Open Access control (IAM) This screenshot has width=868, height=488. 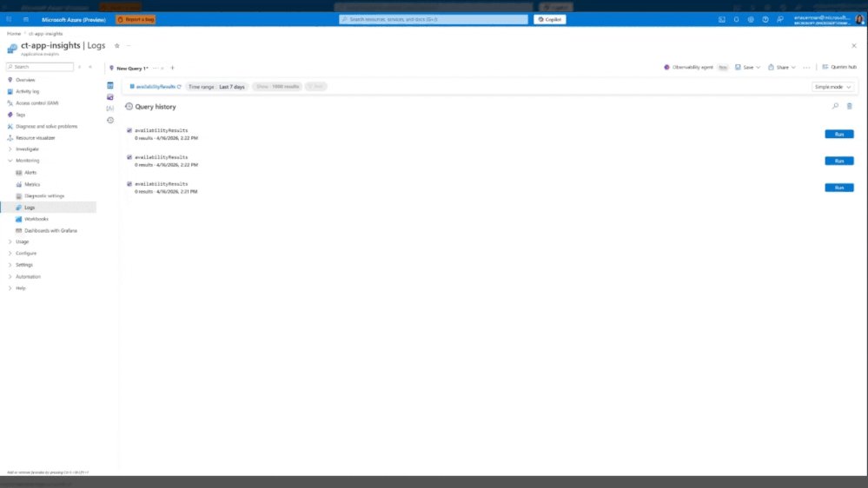(x=36, y=103)
